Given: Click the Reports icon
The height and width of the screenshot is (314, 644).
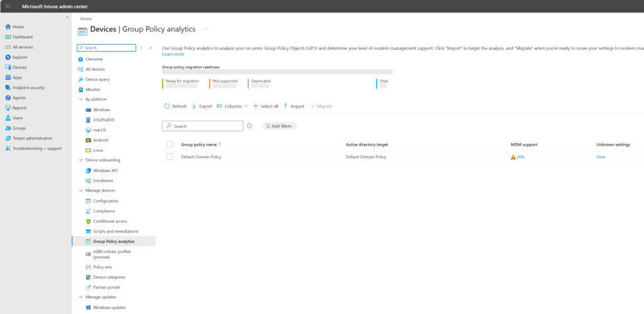Looking at the screenshot, I should (x=8, y=108).
